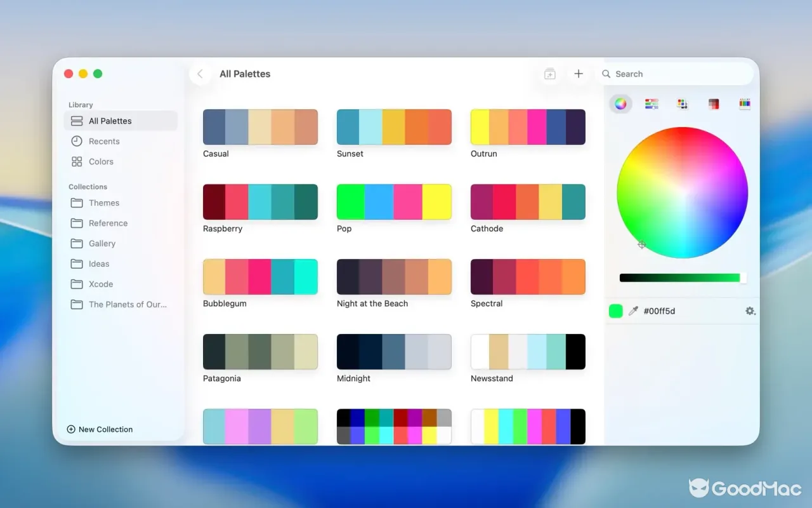
Task: Switch to the image palettes picker
Action: (x=714, y=104)
